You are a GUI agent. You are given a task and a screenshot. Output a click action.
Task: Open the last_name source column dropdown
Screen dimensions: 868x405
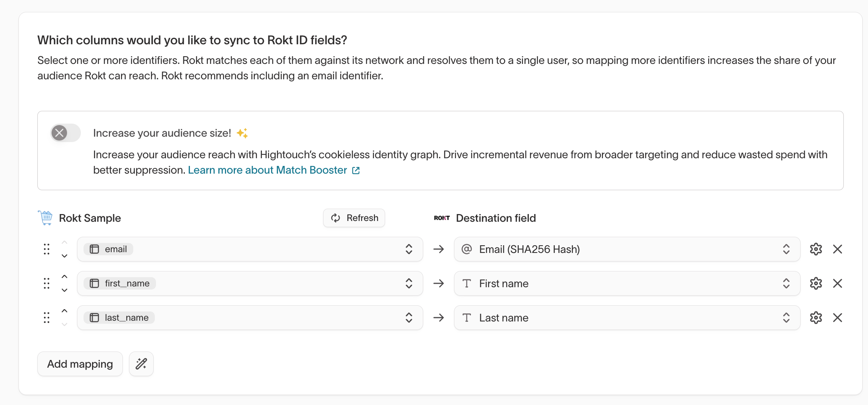pyautogui.click(x=250, y=318)
